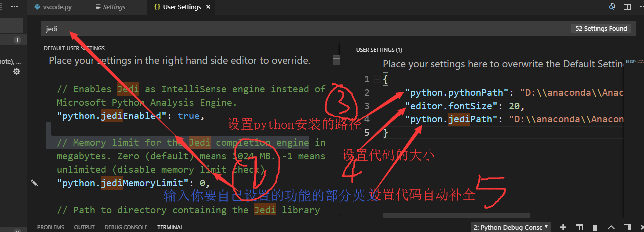The width and height of the screenshot is (644, 232).
Task: Click the curly braces icon on User Settings tab
Action: pos(157,7)
